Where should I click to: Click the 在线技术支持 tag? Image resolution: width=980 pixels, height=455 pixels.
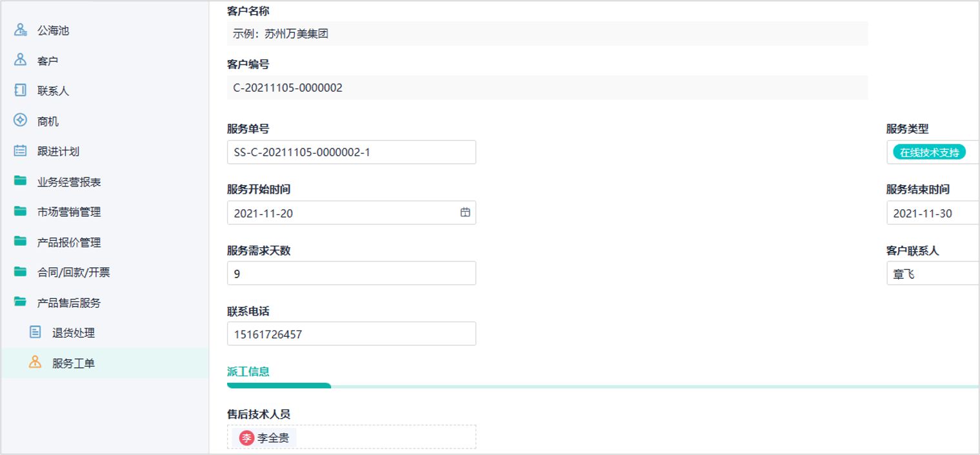pyautogui.click(x=929, y=152)
